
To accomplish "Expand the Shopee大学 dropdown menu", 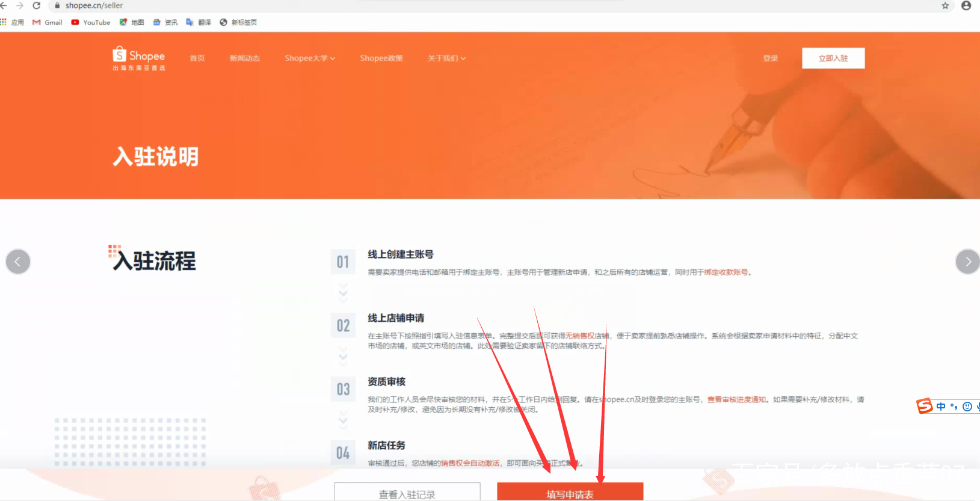I will 310,58.
